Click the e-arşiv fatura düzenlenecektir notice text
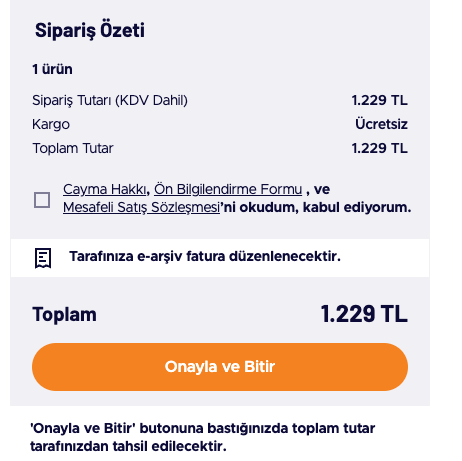Viewport: 462px width, 461px height. pos(205,256)
